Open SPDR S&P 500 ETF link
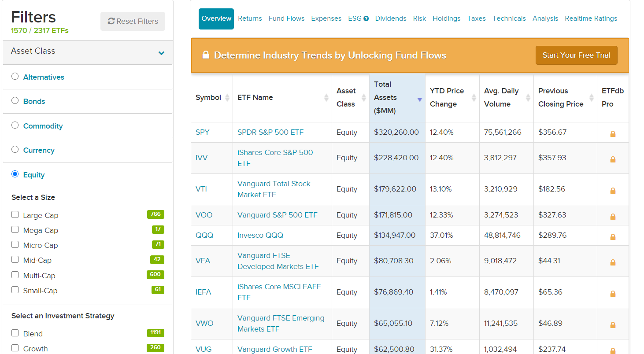The height and width of the screenshot is (354, 644). point(270,132)
